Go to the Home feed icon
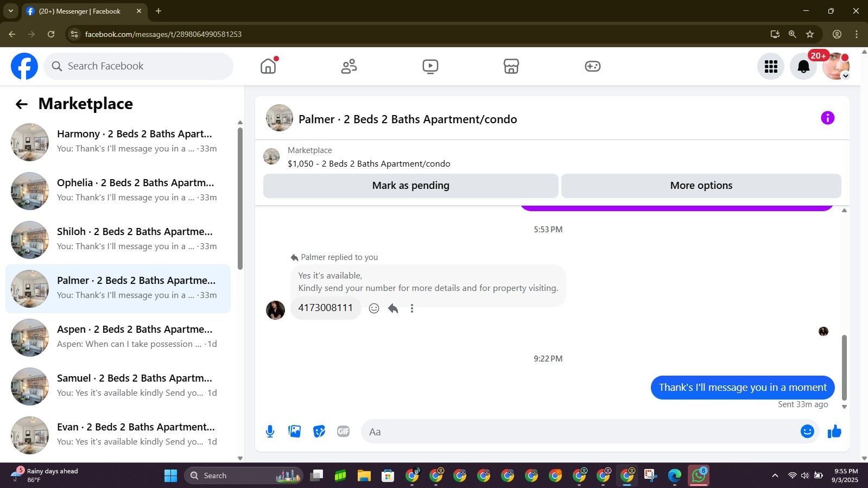 (268, 66)
